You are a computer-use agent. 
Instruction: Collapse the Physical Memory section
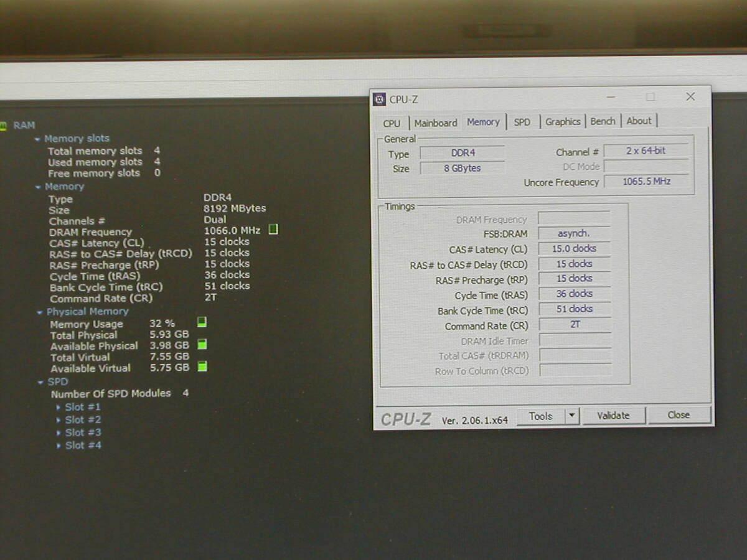tap(40, 312)
